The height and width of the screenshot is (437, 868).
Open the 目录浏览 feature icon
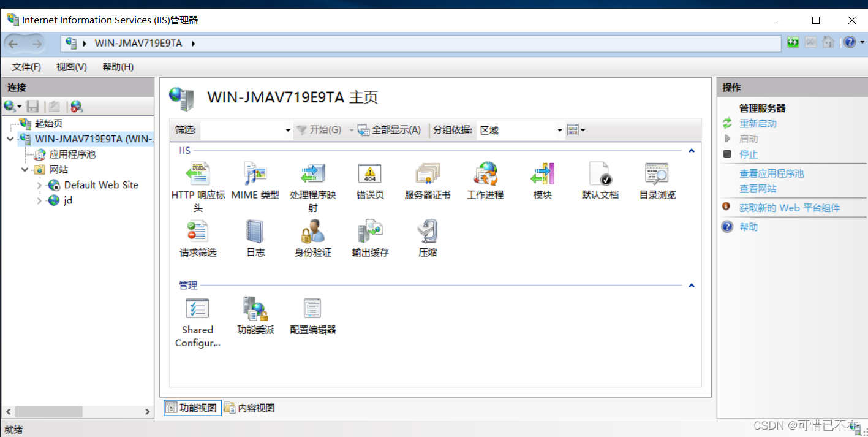(657, 175)
